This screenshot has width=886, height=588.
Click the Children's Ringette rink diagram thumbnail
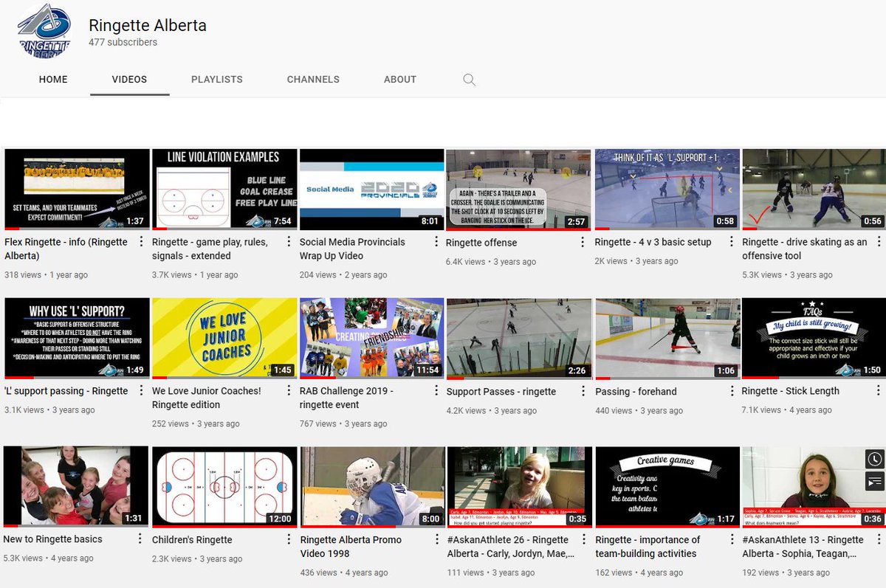coord(224,487)
